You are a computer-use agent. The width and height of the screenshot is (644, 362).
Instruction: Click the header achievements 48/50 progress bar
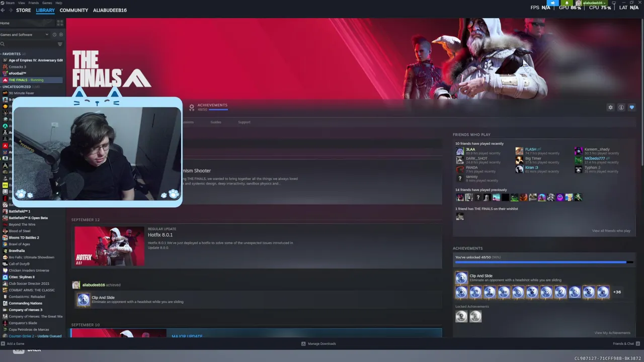point(218,110)
